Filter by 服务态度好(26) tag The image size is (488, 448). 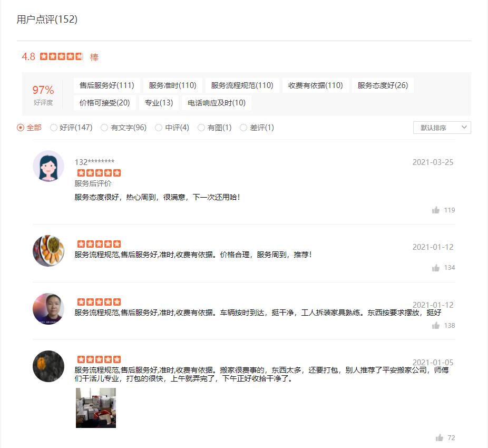click(x=383, y=85)
